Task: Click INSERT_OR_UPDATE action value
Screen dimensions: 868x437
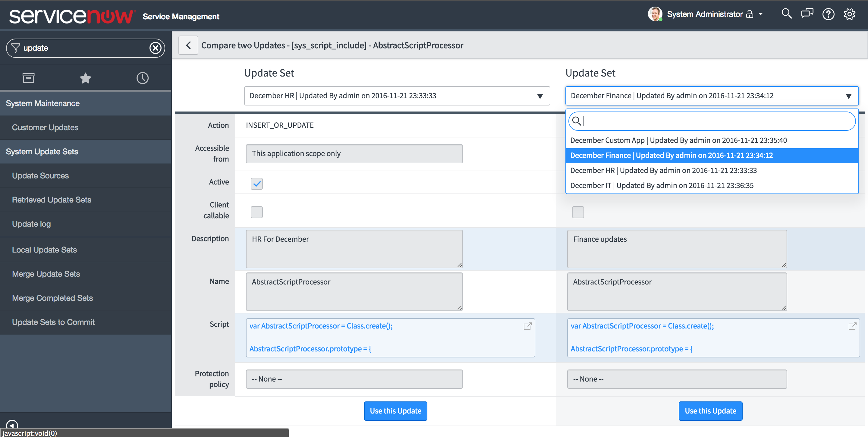Action: (x=280, y=125)
